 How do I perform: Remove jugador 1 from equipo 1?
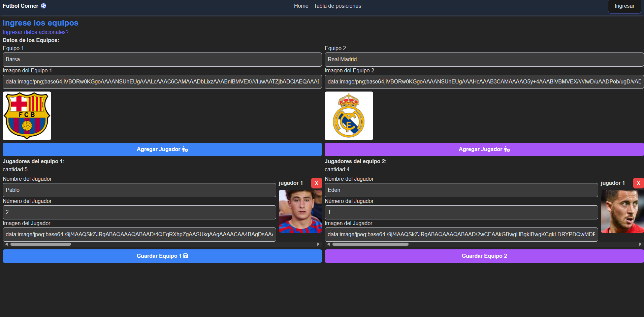317,183
